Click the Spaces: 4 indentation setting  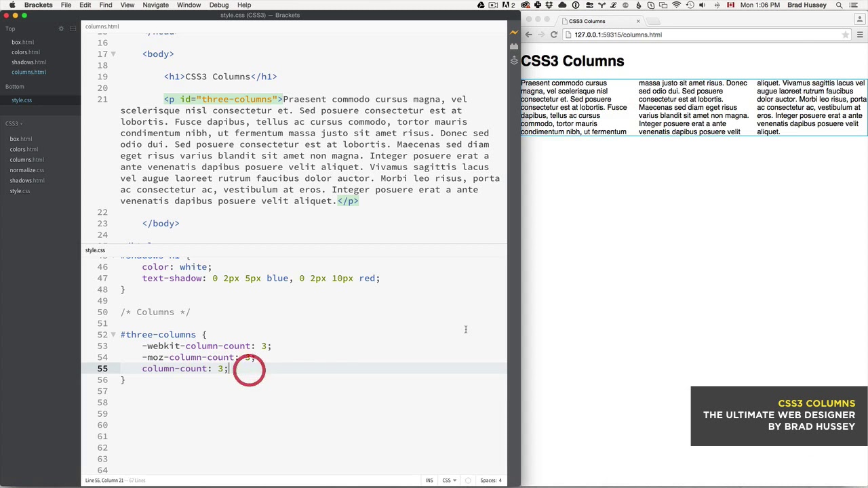490,481
